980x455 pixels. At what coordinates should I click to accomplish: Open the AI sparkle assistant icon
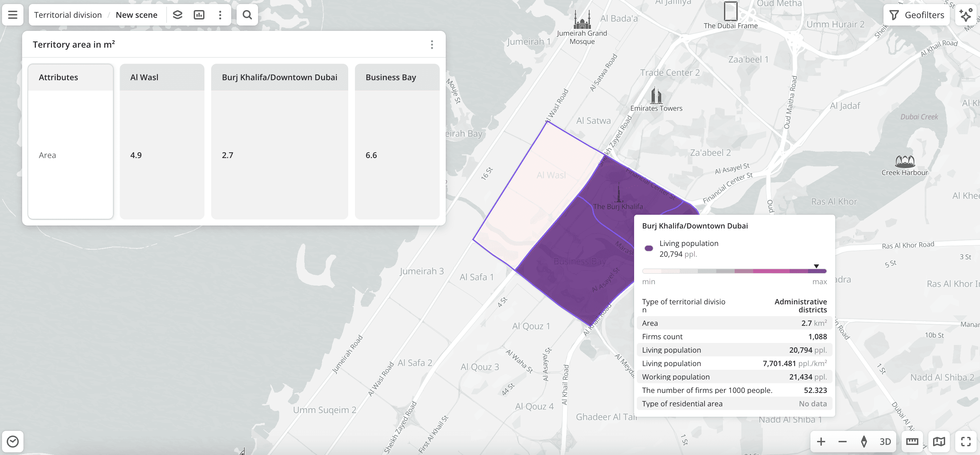click(x=967, y=15)
